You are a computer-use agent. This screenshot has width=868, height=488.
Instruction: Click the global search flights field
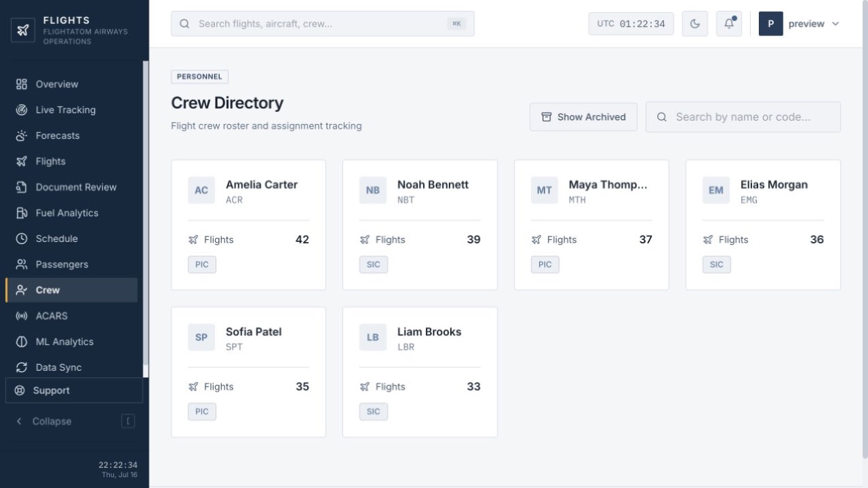pos(323,24)
